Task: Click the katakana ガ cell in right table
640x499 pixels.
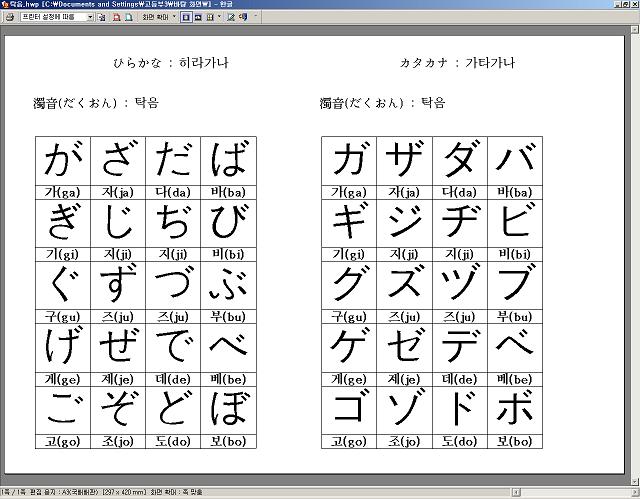Action: (350, 160)
